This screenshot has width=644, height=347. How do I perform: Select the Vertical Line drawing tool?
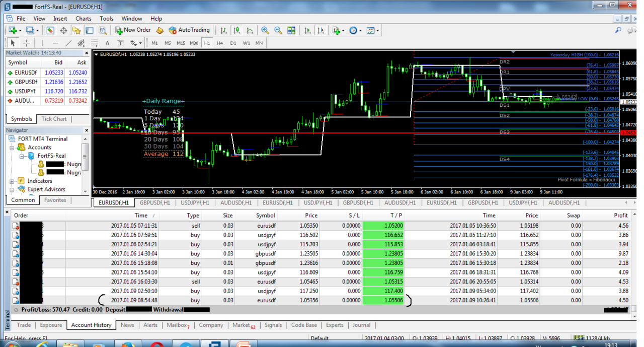coord(42,43)
